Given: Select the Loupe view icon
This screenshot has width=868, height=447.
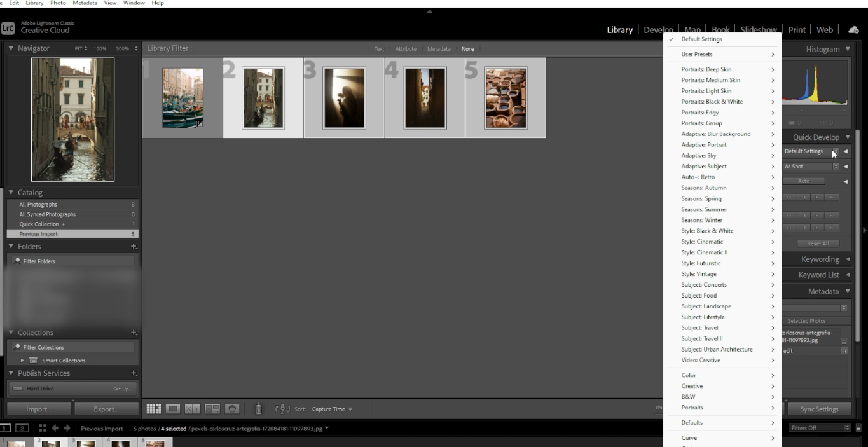Looking at the screenshot, I should coord(173,409).
